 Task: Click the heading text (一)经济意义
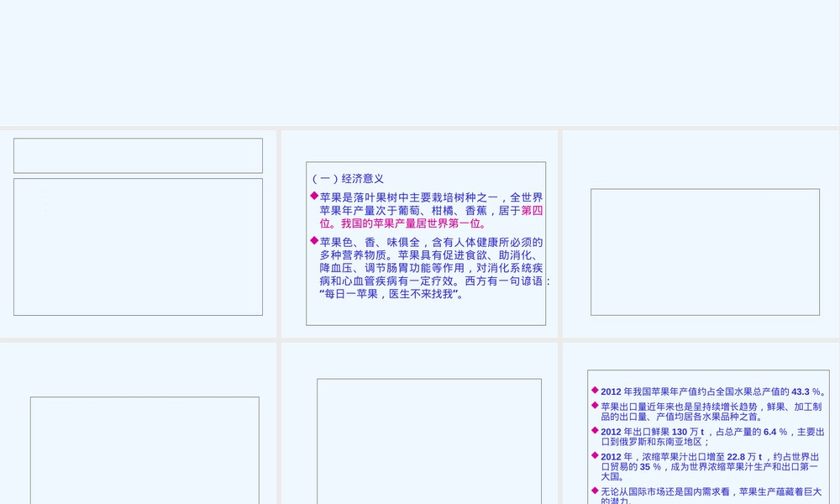tap(348, 179)
